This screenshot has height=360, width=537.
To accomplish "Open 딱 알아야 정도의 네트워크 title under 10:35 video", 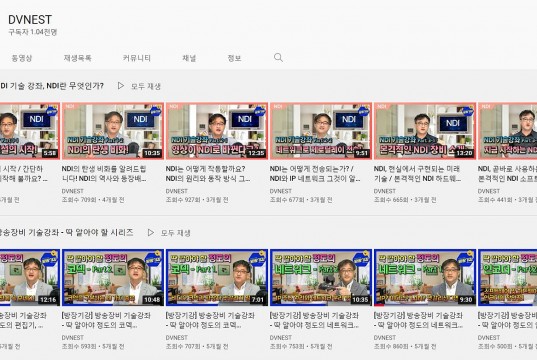I will pyautogui.click(x=314, y=320).
